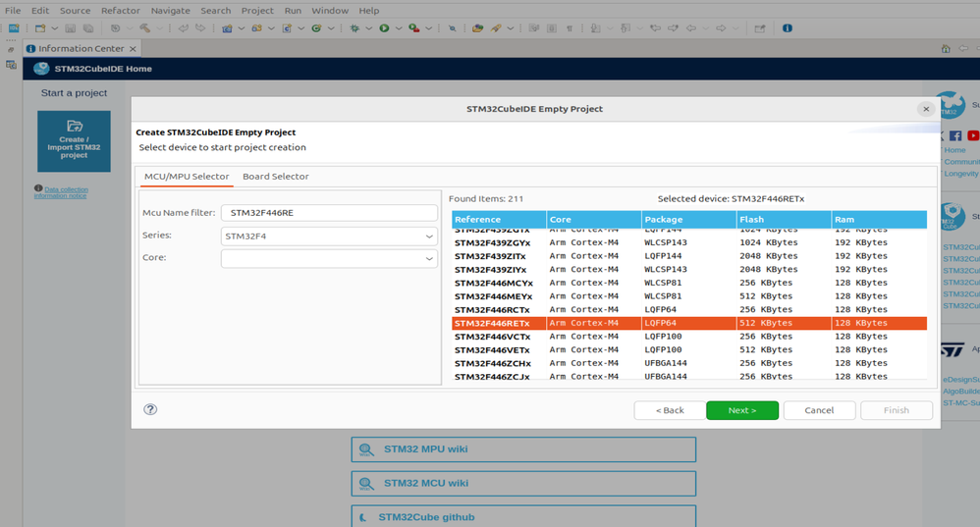This screenshot has width=980, height=527.
Task: Select the STM32F446VETx row in the table
Action: point(689,349)
